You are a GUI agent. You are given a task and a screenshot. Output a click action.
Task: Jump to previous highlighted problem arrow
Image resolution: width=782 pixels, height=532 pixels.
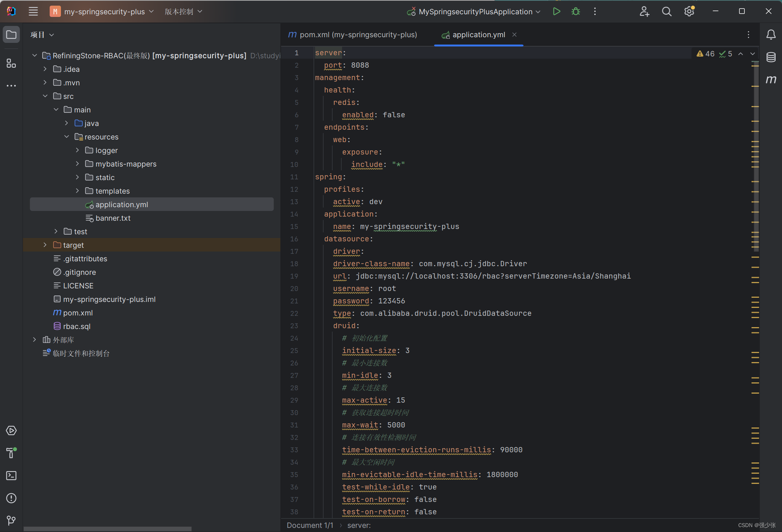tap(741, 54)
